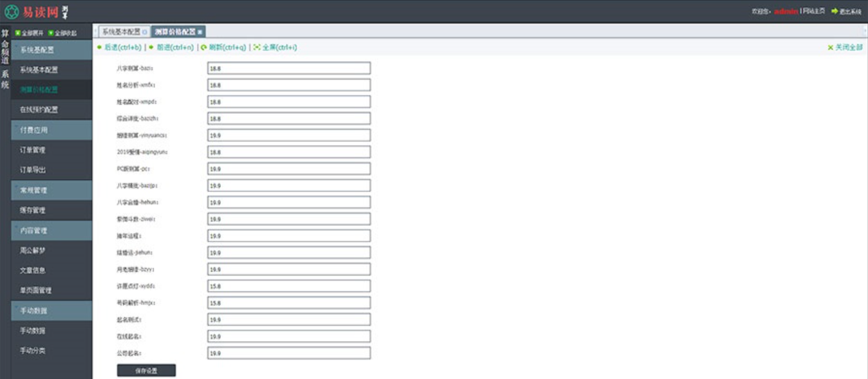Click the 退出系统 green arrow icon
Image resolution: width=868 pixels, height=379 pixels.
(x=835, y=12)
